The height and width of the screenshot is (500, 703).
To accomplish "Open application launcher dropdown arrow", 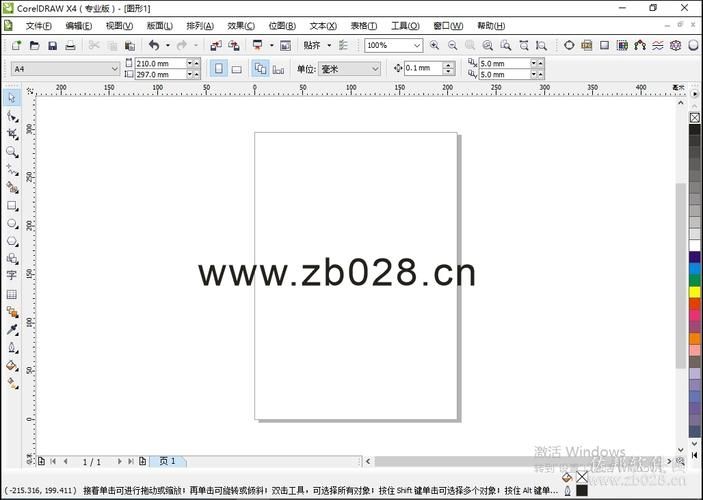I will click(x=271, y=45).
